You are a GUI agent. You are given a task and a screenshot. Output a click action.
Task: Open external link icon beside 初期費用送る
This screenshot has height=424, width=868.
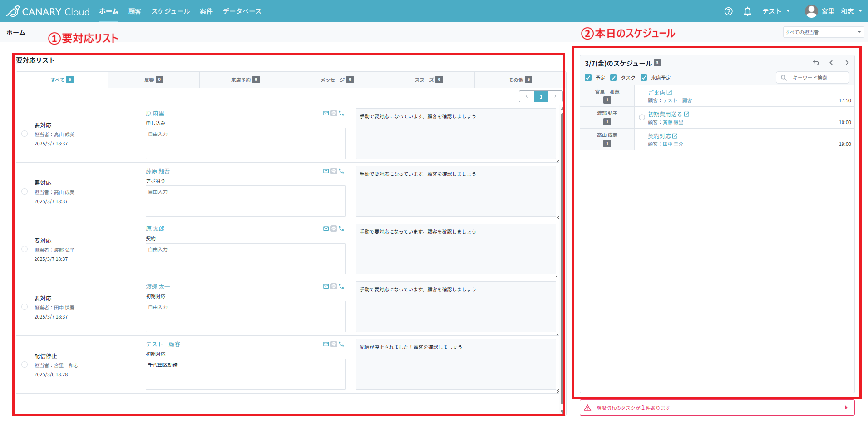[686, 114]
